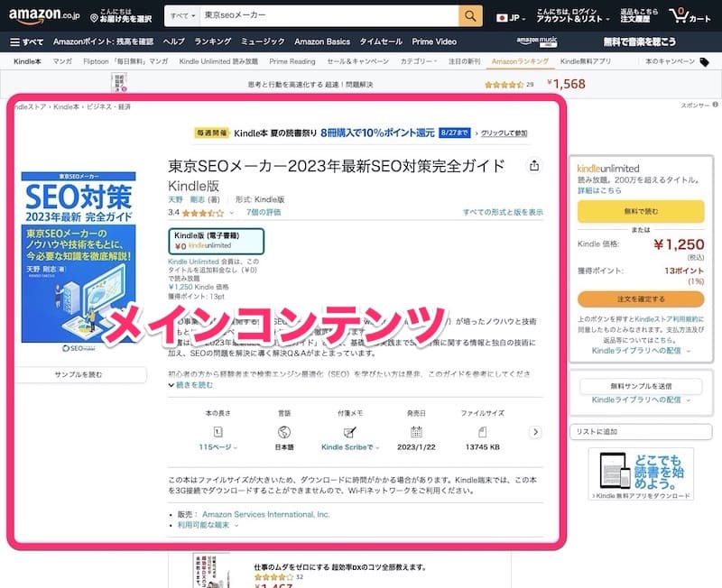Click the magnifier search button

(x=470, y=16)
